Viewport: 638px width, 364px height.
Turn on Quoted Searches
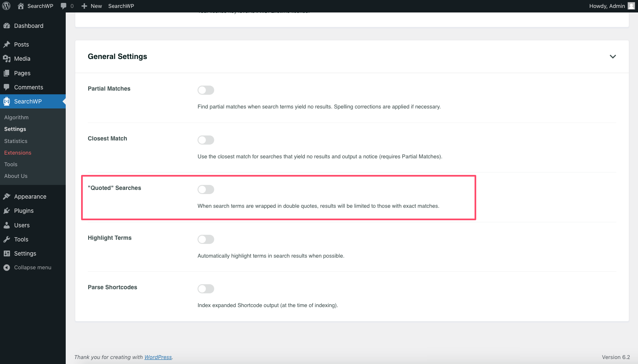[205, 189]
